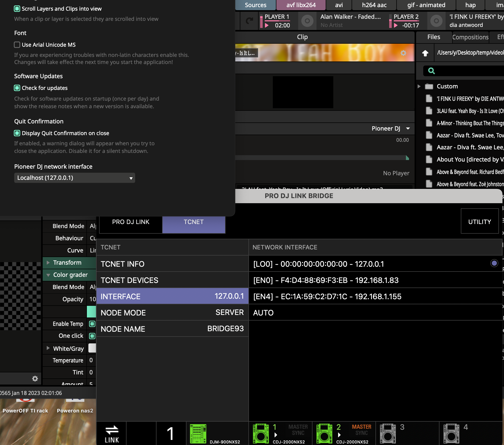Click gear icon below checkerboard preview
This screenshot has width=504, height=445.
(x=35, y=379)
